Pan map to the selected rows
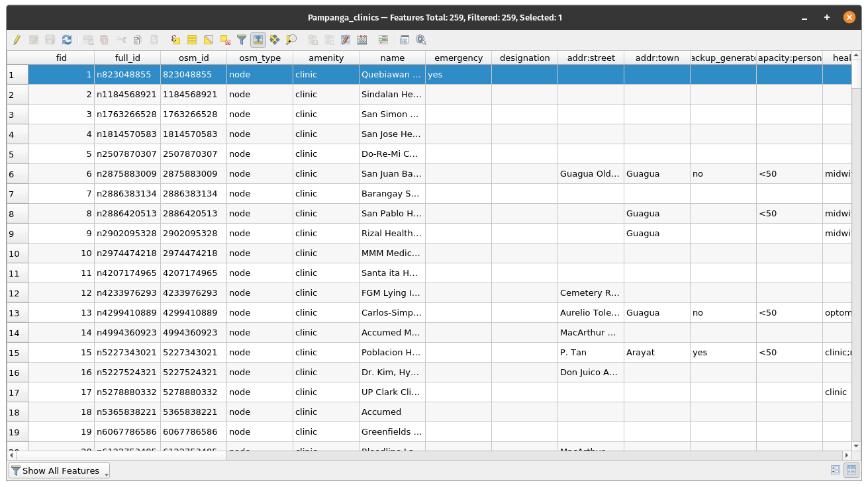The image size is (868, 487). click(x=275, y=40)
